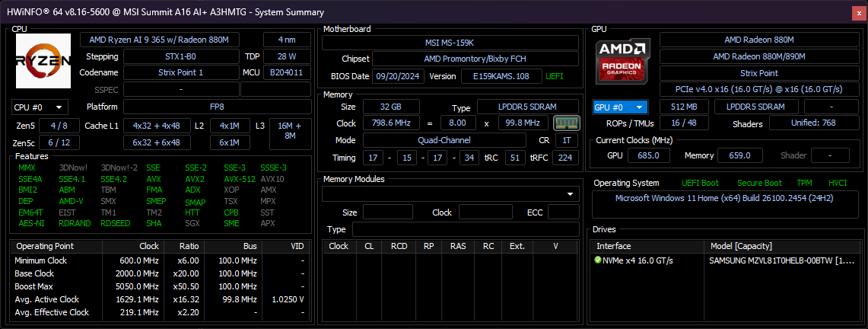
Task: Click the AMD-V feature flag
Action: (x=71, y=202)
